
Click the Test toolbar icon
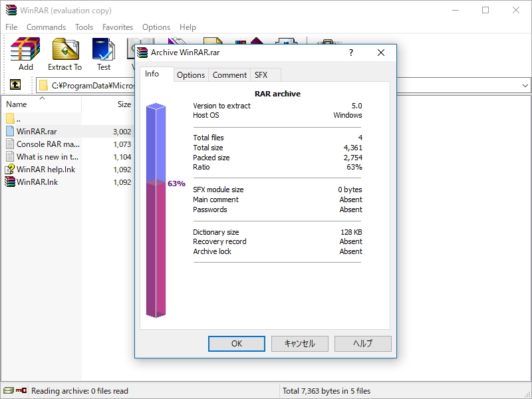104,49
